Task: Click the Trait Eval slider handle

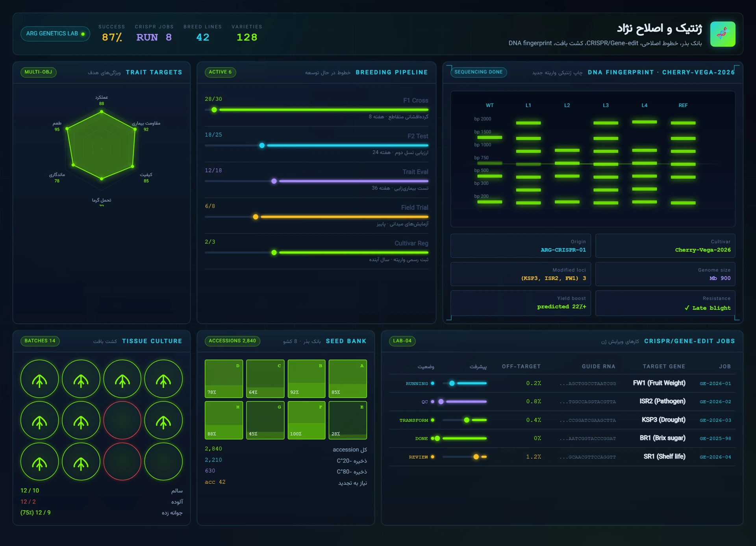Action: 274,181
